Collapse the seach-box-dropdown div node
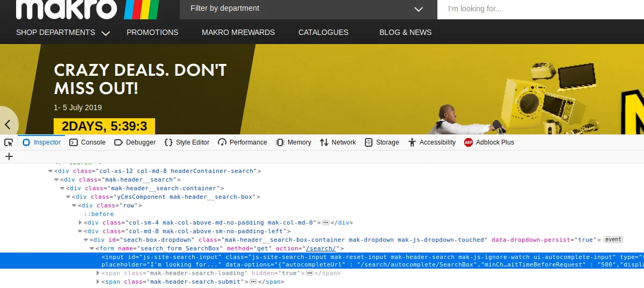The width and height of the screenshot is (644, 288). coord(86,240)
